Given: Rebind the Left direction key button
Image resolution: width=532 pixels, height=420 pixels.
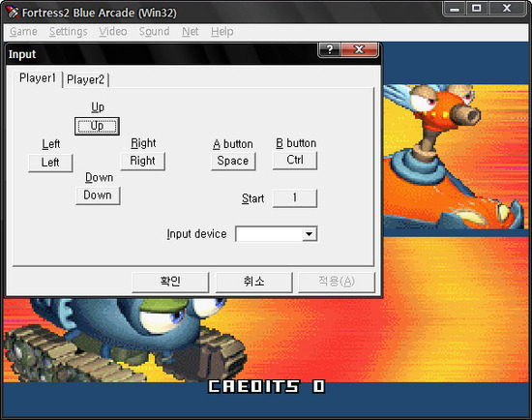Looking at the screenshot, I should [x=50, y=163].
